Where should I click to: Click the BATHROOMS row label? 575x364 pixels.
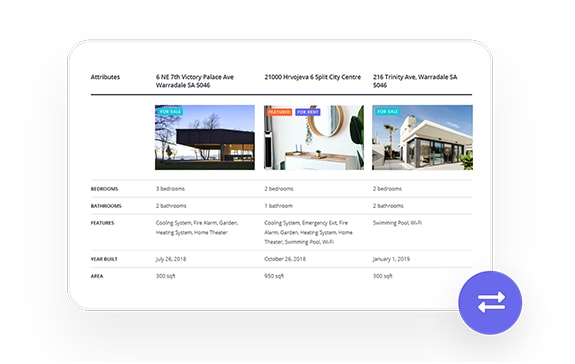click(106, 206)
